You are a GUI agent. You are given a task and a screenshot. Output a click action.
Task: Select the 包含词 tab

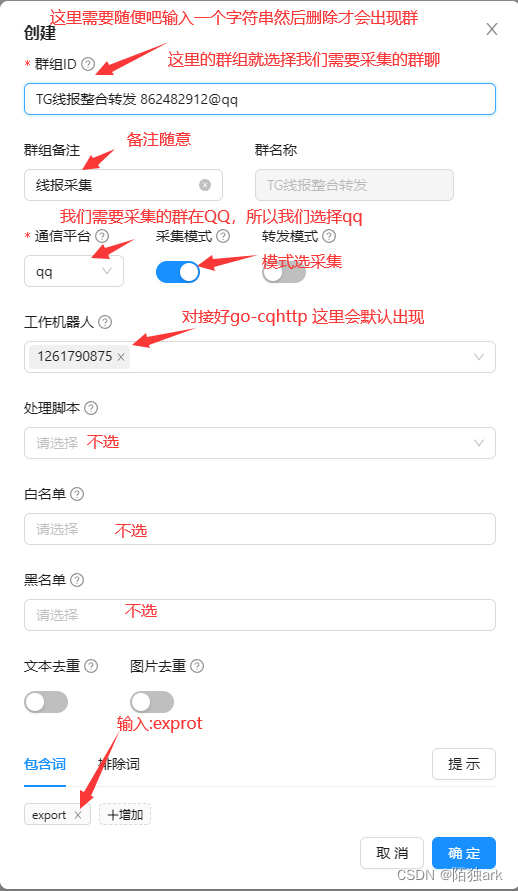pyautogui.click(x=45, y=764)
